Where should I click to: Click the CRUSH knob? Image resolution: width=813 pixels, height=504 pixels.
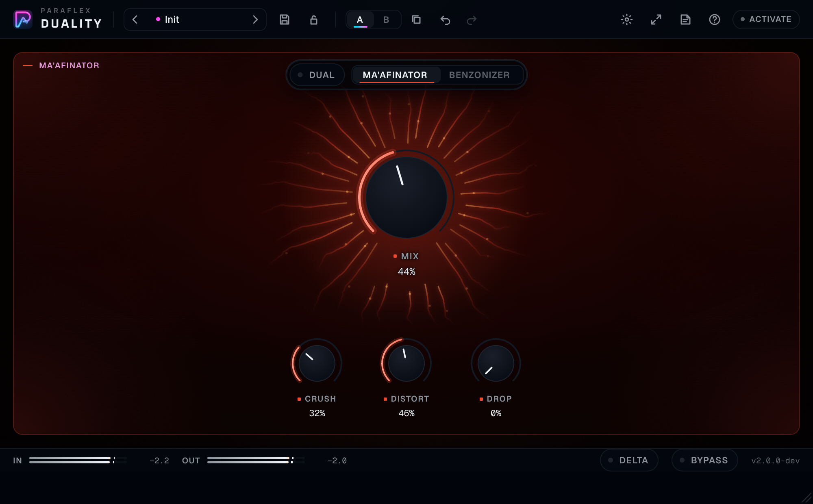[x=317, y=363]
